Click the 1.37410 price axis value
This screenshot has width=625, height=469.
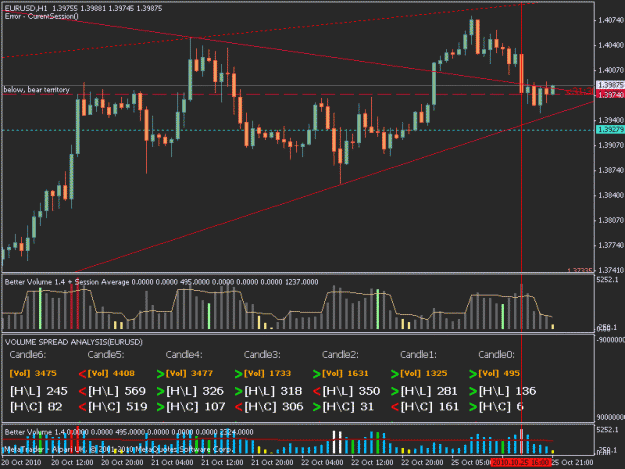coord(611,270)
